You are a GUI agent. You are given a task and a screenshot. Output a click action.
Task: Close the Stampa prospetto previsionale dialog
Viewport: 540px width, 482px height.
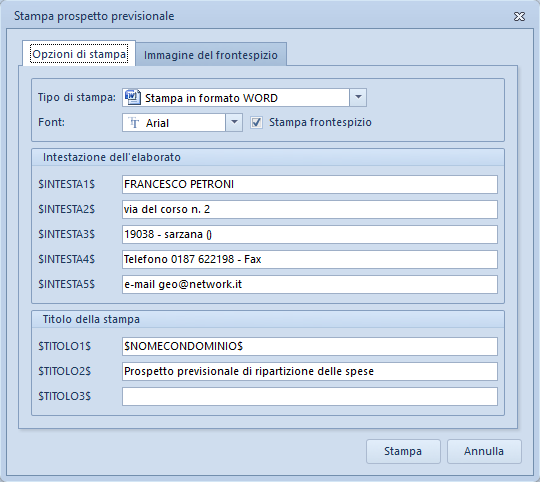[519, 17]
